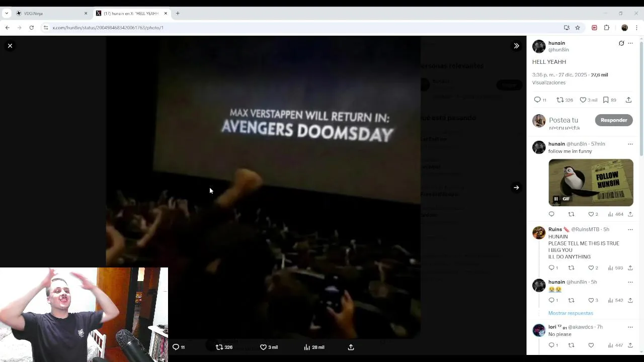Click 'Mostrar respuestas' link
644x362 pixels.
coord(571,313)
